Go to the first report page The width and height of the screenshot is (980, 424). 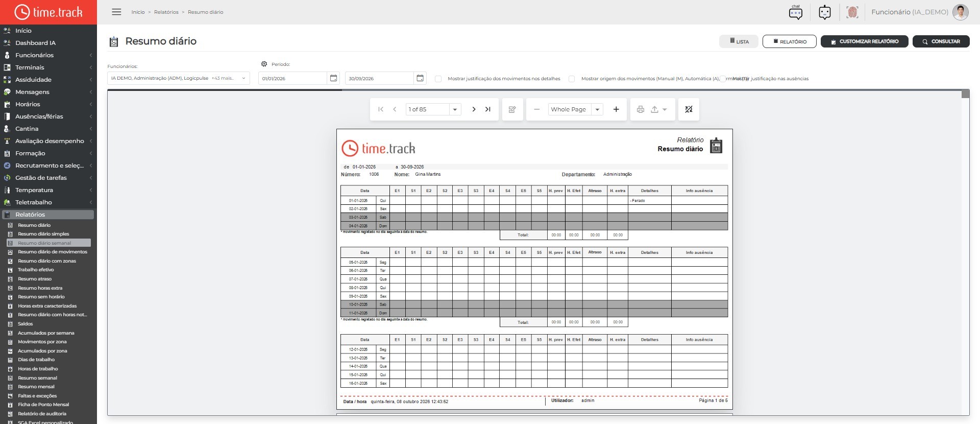[381, 109]
